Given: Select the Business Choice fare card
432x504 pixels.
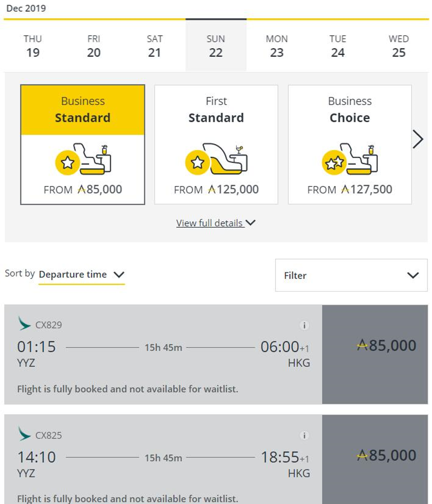Looking at the screenshot, I should (x=350, y=145).
